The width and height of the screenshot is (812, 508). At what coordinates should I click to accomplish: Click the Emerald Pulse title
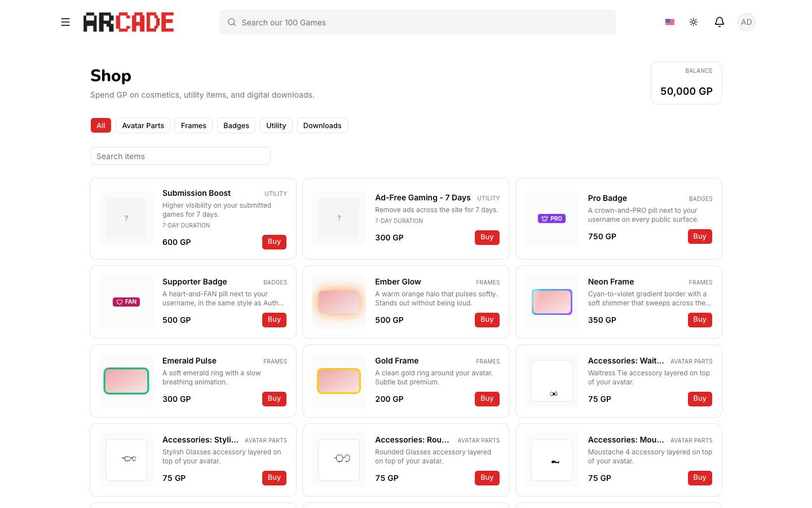[x=189, y=361]
